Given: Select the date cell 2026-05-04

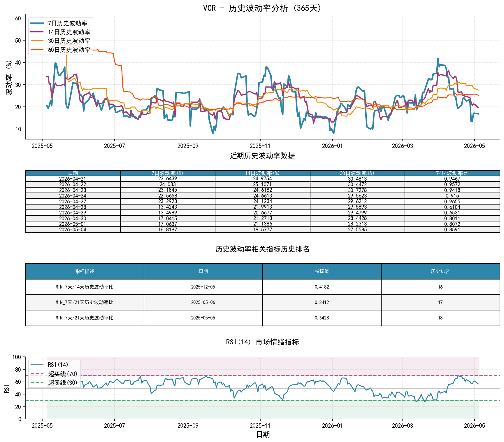Looking at the screenshot, I should tap(73, 230).
